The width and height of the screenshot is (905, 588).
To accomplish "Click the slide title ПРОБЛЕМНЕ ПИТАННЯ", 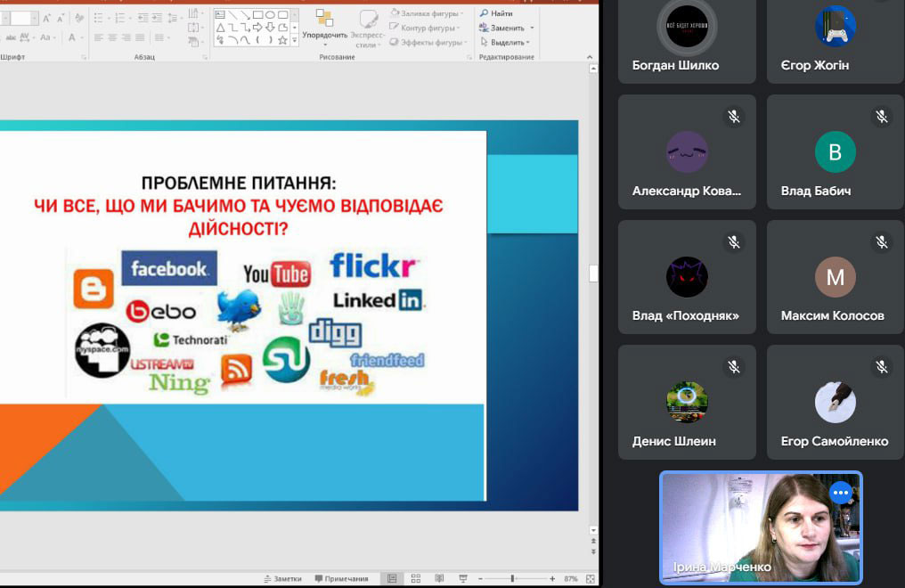I will [239, 183].
